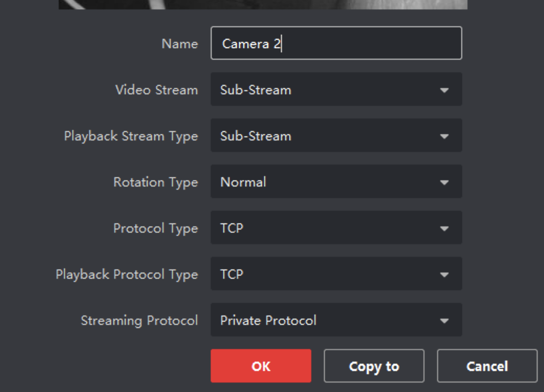Screen dimensions: 544x392
Task: Click the arrow icon beside Playback Stream Type
Action: click(444, 136)
